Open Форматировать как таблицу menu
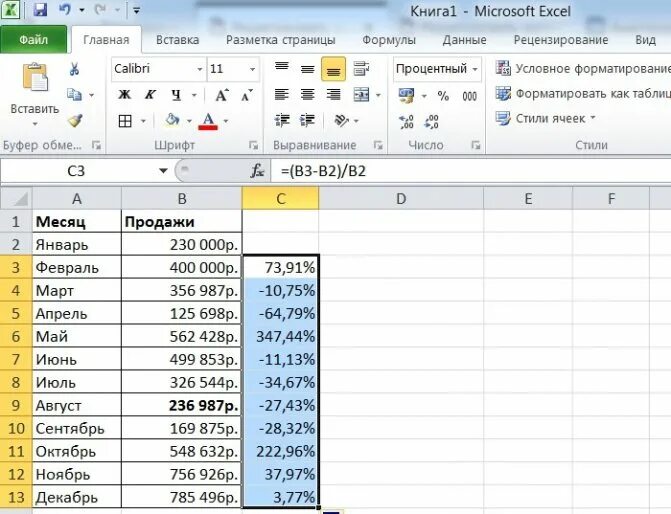Screen dimensions: 671x514 pos(583,93)
